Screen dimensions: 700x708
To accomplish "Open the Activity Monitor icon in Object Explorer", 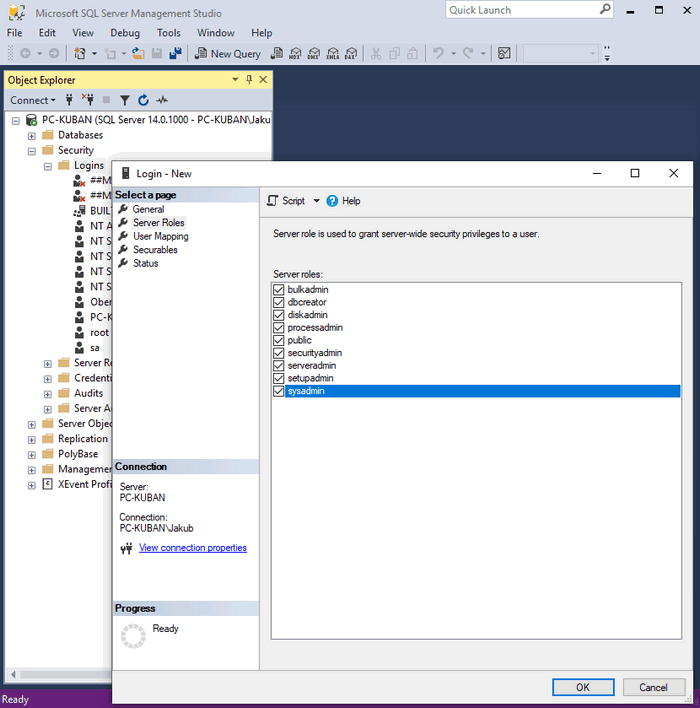I will coord(162,100).
